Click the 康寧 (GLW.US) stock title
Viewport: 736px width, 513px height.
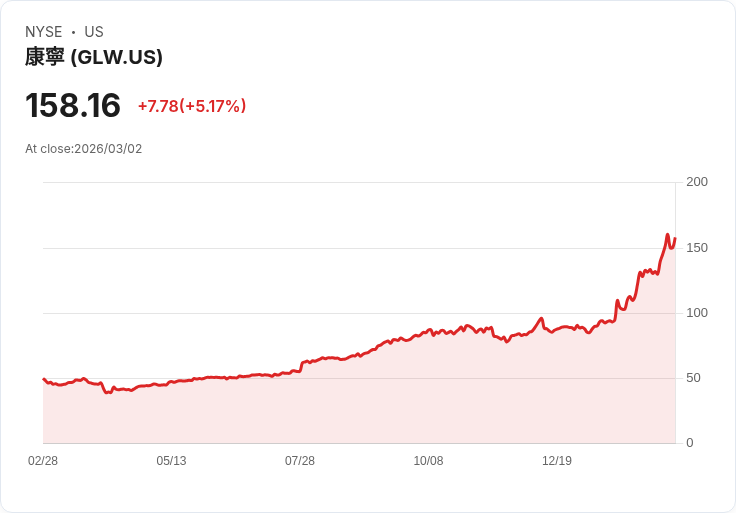(94, 57)
